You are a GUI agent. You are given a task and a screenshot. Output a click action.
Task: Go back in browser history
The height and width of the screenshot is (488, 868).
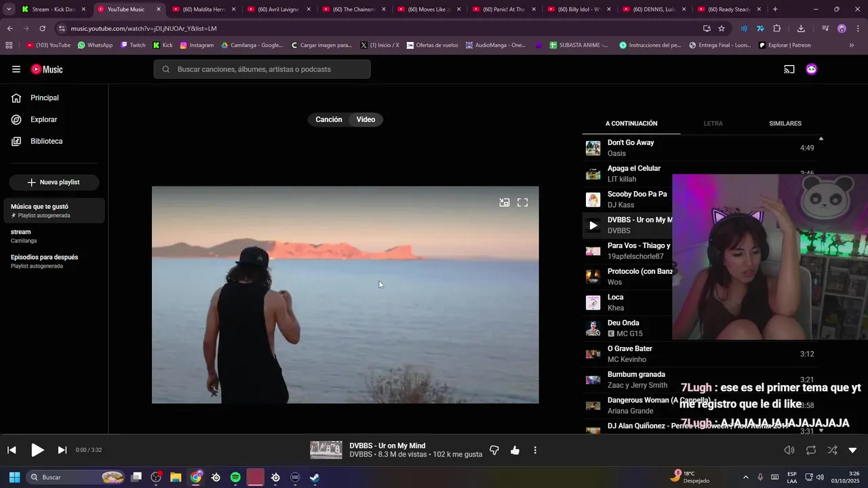pos(9,28)
